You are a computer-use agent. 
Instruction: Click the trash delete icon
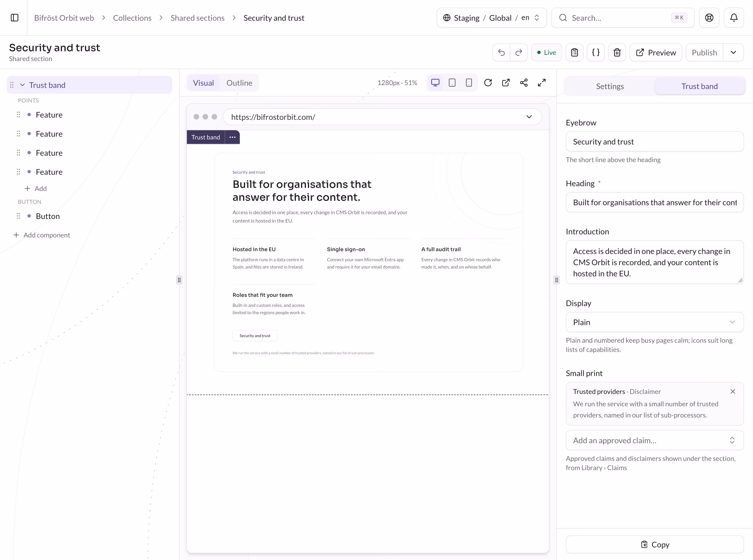click(x=617, y=53)
